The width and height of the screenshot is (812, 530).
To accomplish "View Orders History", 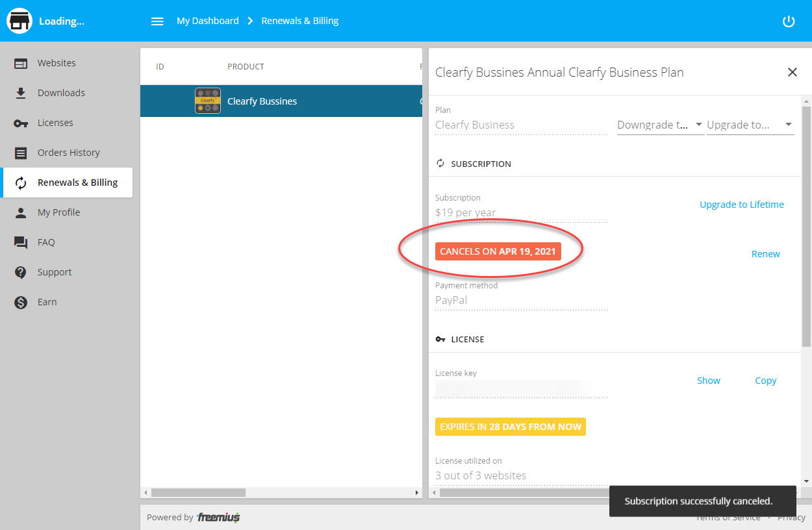I will tap(68, 153).
